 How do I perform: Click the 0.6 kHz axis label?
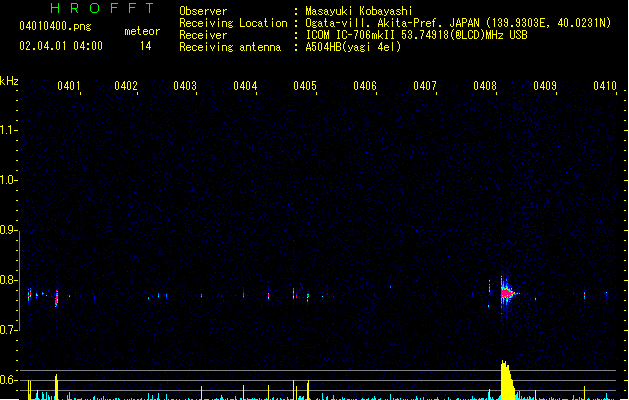point(8,380)
